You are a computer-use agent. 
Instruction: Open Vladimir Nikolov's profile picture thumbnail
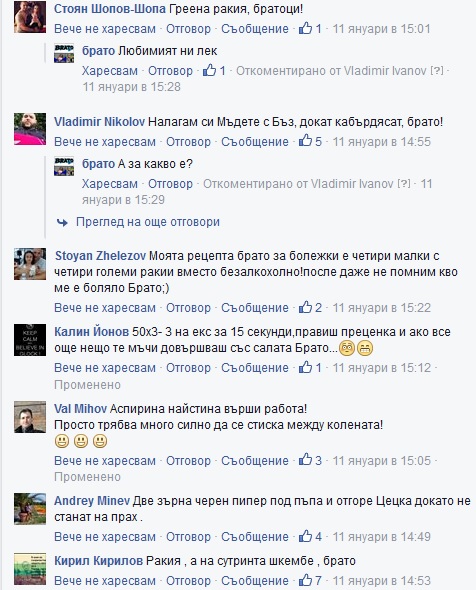(x=30, y=129)
